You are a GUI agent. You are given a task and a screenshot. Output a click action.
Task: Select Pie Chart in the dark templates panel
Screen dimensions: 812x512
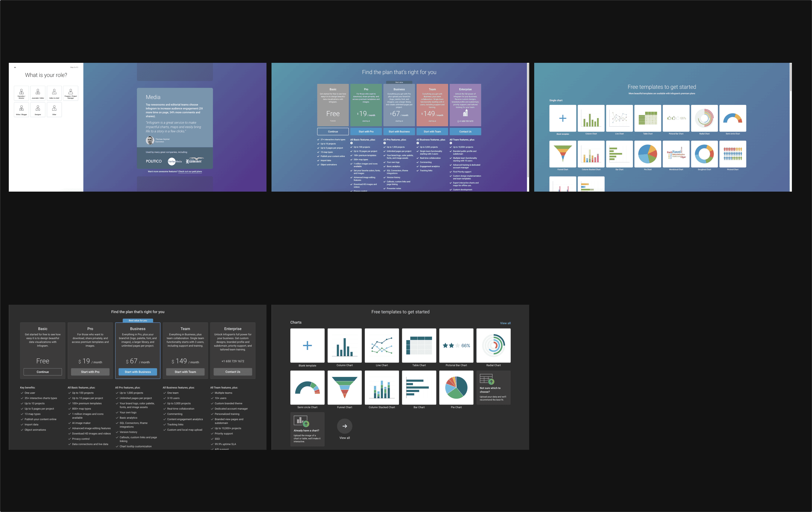coord(456,388)
